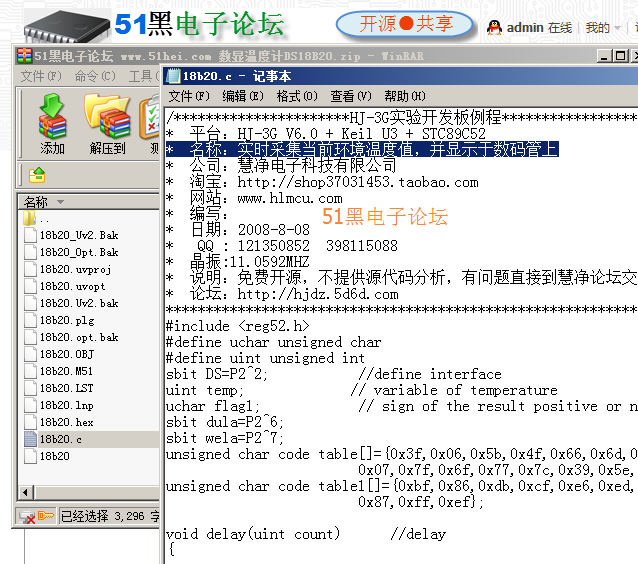
Task: Click the line '#include <reg52.h>'
Action: click(238, 326)
